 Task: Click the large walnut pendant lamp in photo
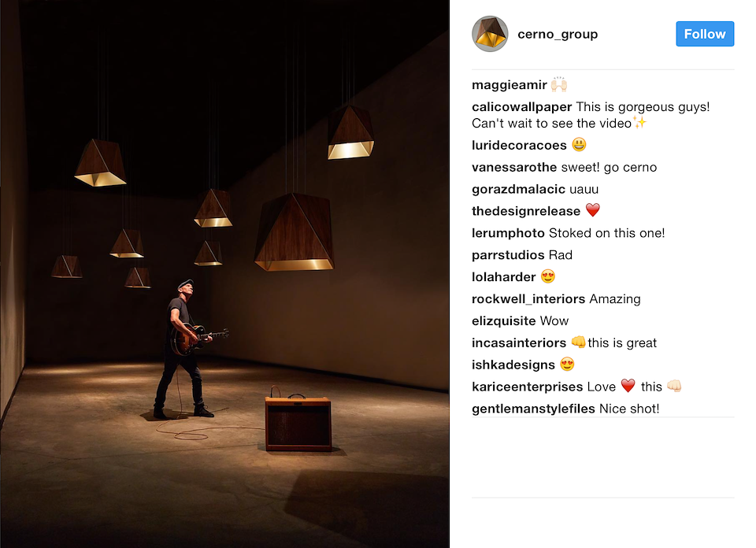[294, 231]
